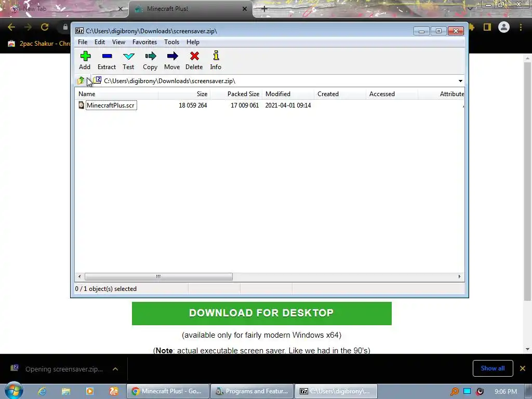
Task: Launch Internet Explorer from the taskbar
Action: pos(42,391)
